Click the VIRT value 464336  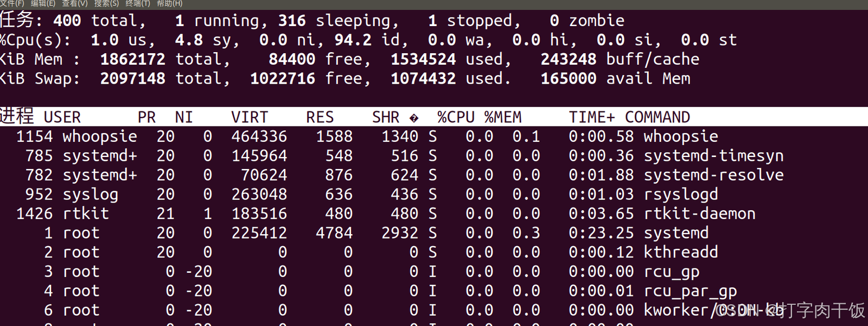pyautogui.click(x=259, y=137)
